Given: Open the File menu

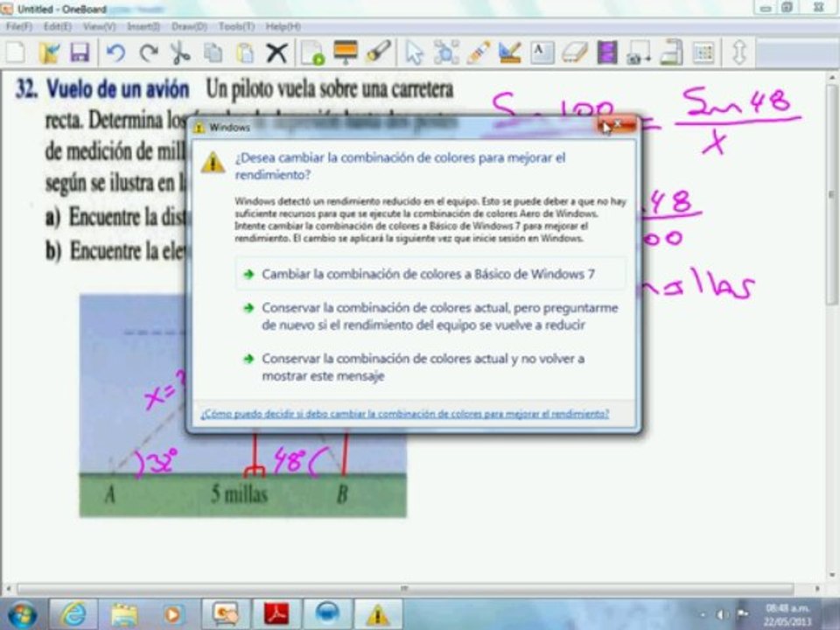Looking at the screenshot, I should [x=19, y=26].
